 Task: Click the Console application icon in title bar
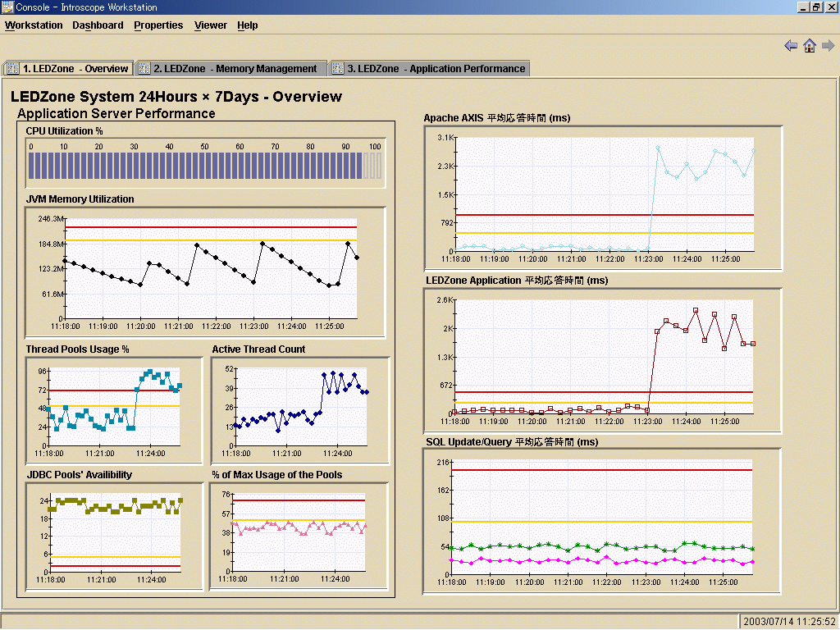7,7
